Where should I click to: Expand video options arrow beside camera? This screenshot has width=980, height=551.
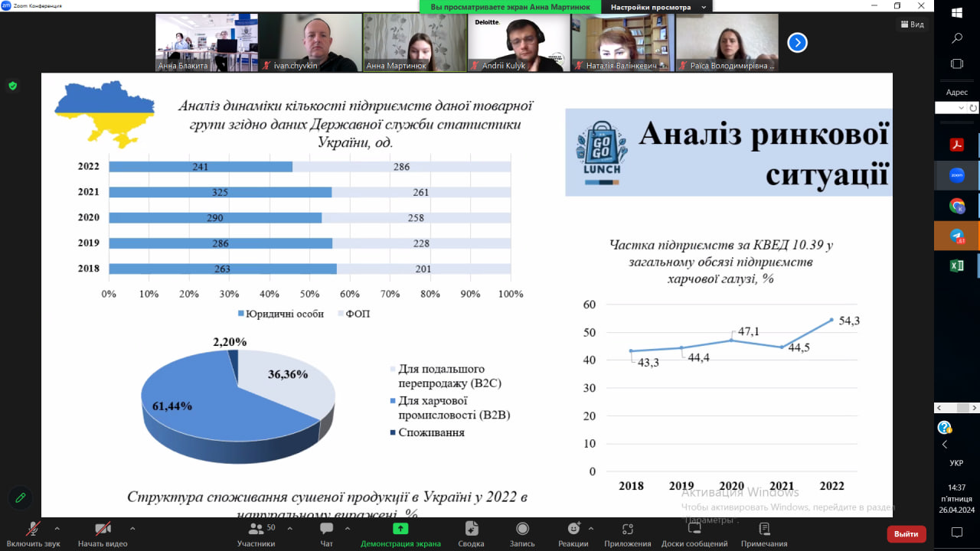point(132,528)
